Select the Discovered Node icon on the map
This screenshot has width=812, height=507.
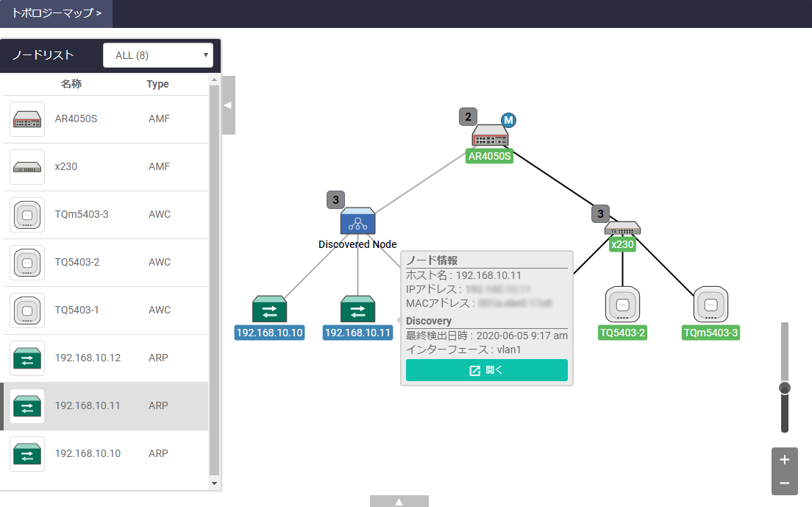(x=358, y=221)
